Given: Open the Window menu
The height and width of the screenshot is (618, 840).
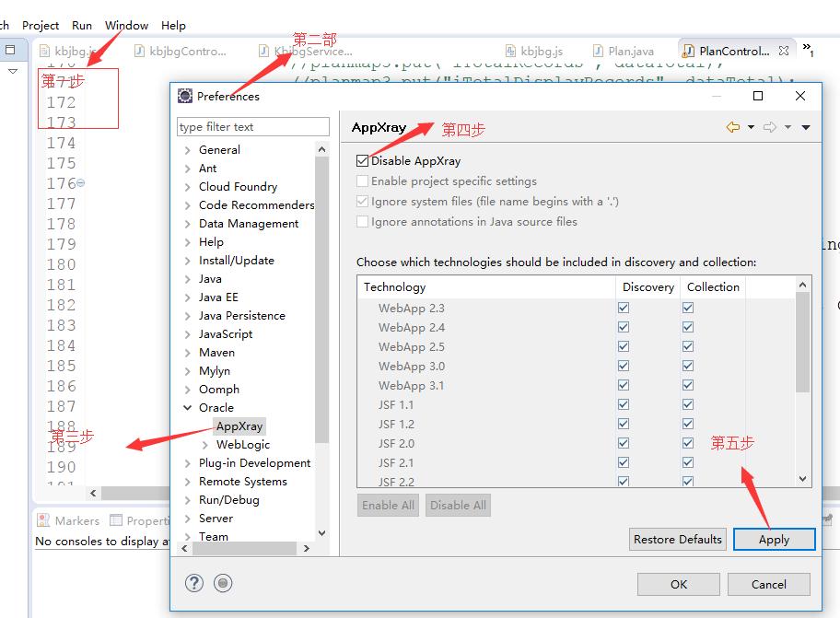Looking at the screenshot, I should pos(126,25).
